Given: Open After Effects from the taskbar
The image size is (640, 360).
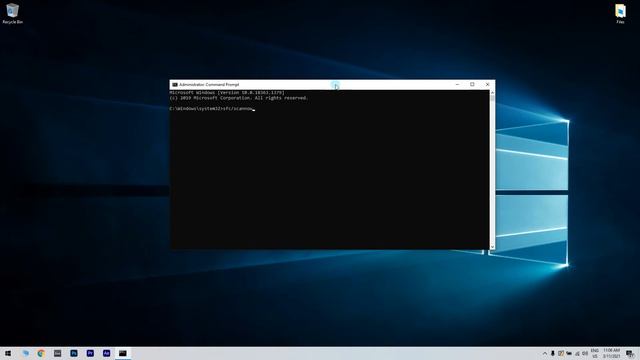Looking at the screenshot, I should pyautogui.click(x=107, y=353).
